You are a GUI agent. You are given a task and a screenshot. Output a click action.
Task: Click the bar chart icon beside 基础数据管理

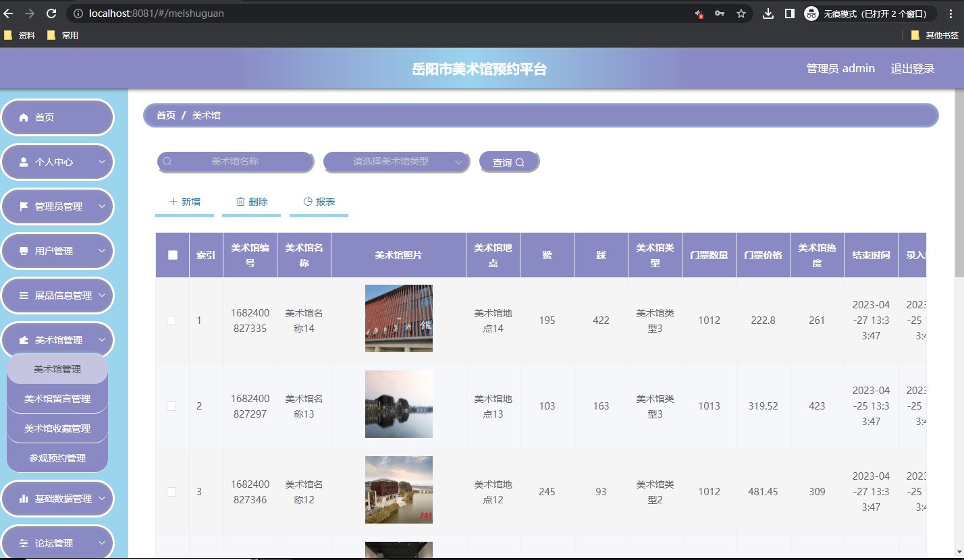click(x=24, y=499)
